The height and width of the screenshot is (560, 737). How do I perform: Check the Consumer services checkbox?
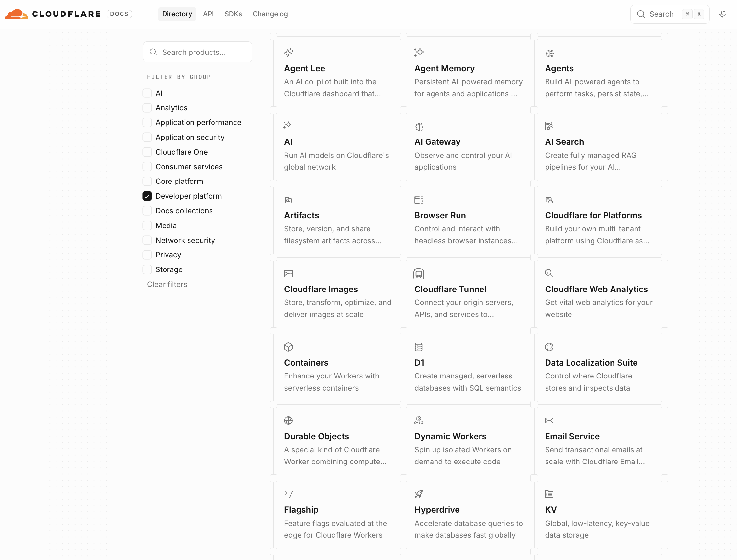coord(147,167)
